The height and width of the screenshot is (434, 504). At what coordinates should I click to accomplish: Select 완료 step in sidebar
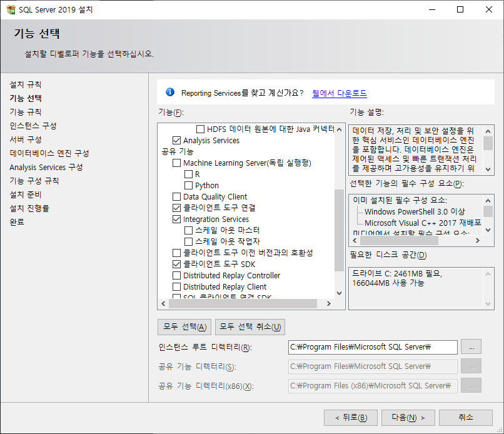pos(17,222)
